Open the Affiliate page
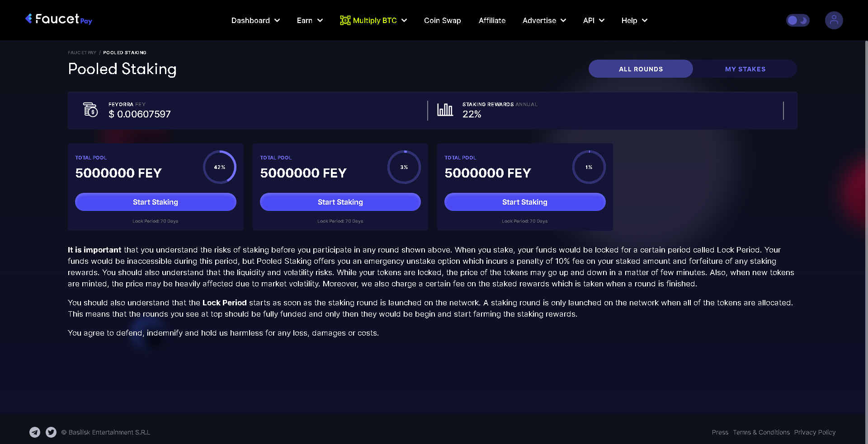 point(492,20)
